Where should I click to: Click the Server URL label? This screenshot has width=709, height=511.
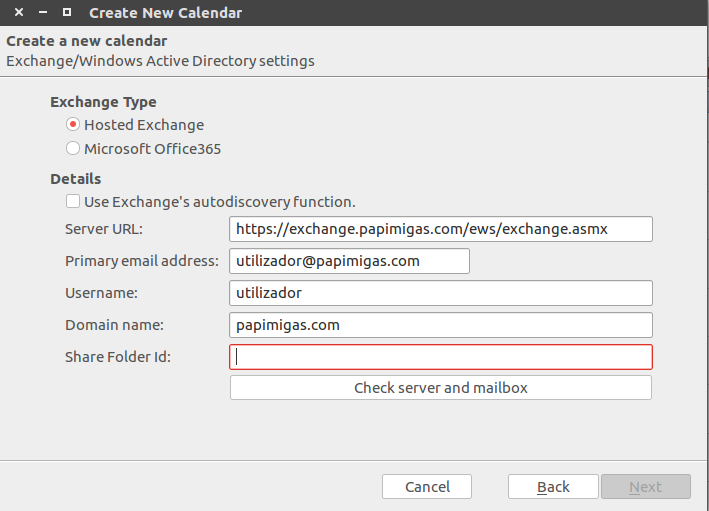pyautogui.click(x=104, y=229)
